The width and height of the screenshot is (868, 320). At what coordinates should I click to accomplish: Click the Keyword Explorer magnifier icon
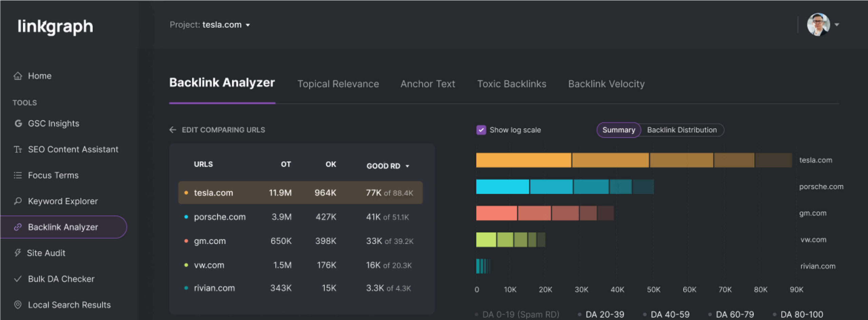click(18, 201)
